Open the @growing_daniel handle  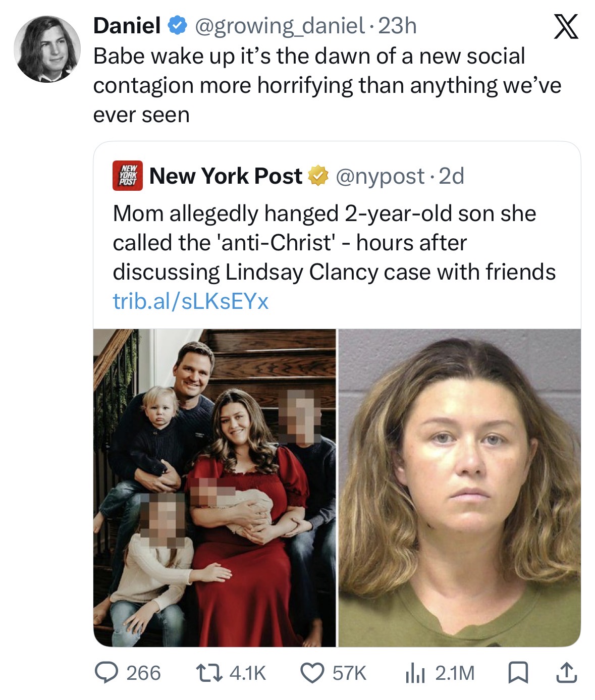click(x=279, y=26)
